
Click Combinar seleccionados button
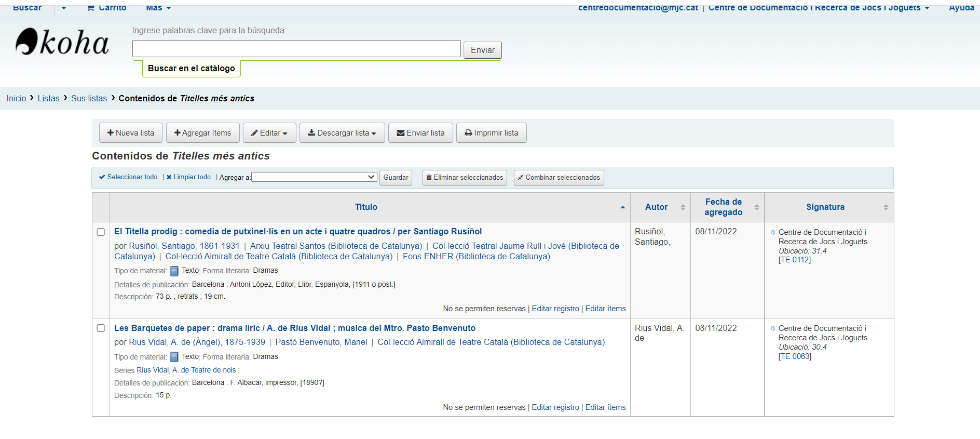click(559, 178)
